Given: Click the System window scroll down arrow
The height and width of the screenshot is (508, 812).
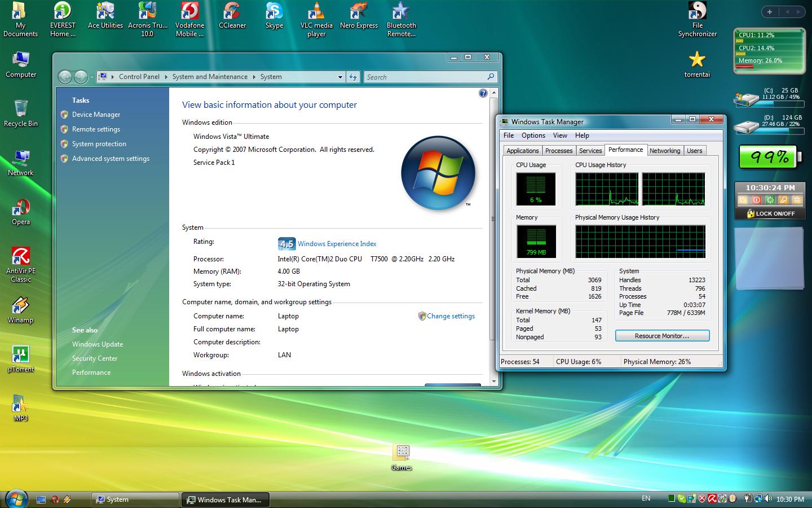Looking at the screenshot, I should [494, 382].
